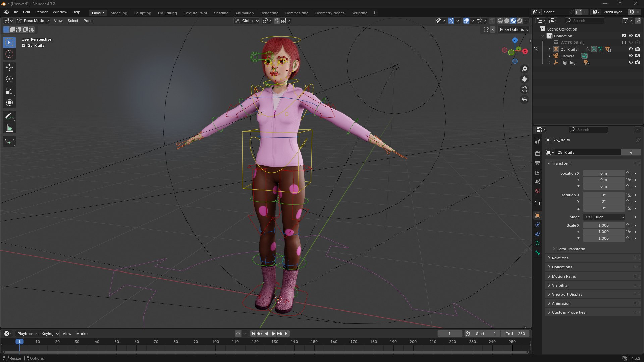Collapse the Transform panel
This screenshot has width=644, height=362.
click(560, 163)
